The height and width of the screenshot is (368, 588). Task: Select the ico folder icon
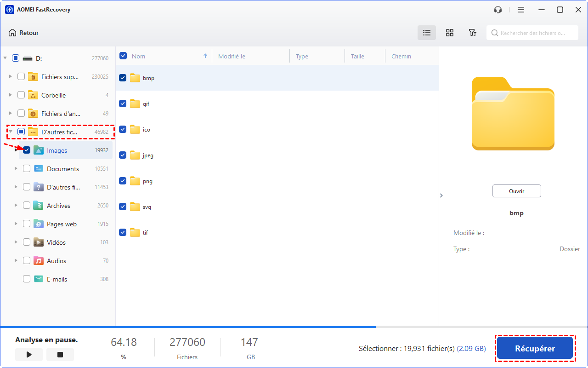pos(135,129)
